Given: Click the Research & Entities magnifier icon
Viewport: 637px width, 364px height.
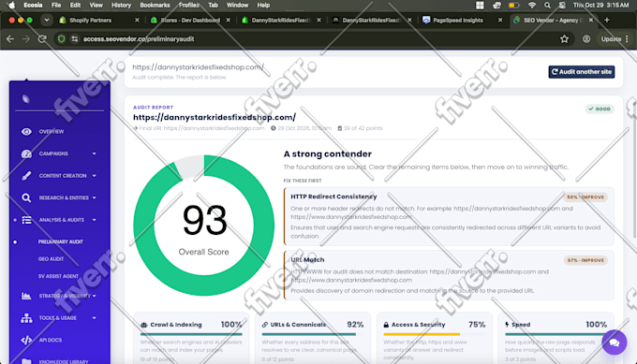Looking at the screenshot, I should click(26, 197).
